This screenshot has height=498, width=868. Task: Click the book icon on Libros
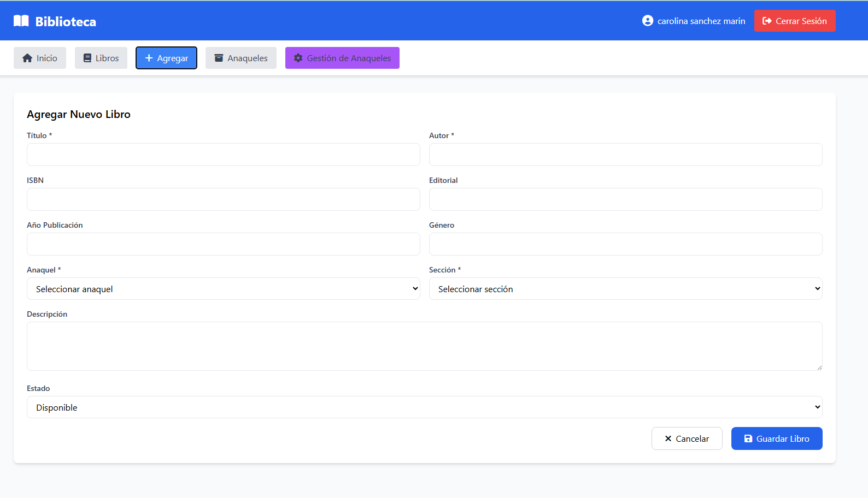coord(87,58)
